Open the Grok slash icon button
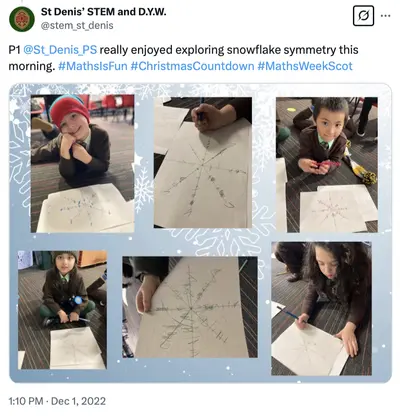The height and width of the screenshot is (416, 400). [x=363, y=16]
